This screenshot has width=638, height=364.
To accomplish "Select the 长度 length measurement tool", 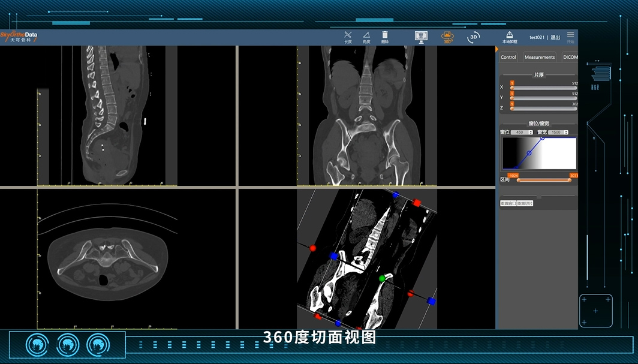I will (348, 37).
